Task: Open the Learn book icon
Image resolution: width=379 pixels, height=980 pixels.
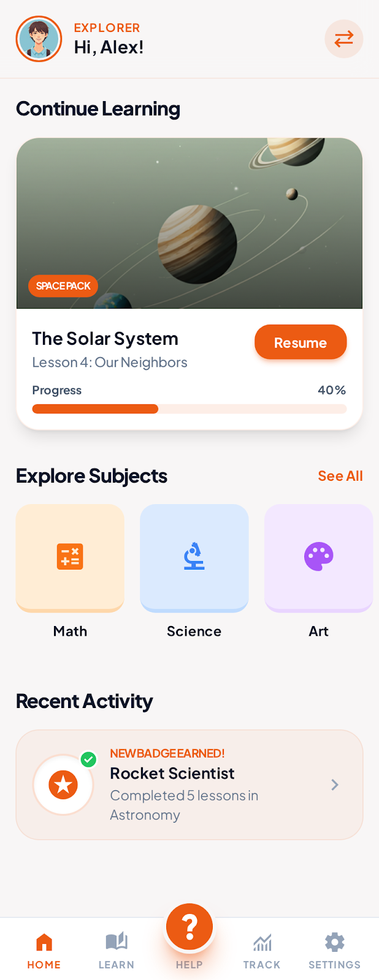Action: click(x=116, y=941)
